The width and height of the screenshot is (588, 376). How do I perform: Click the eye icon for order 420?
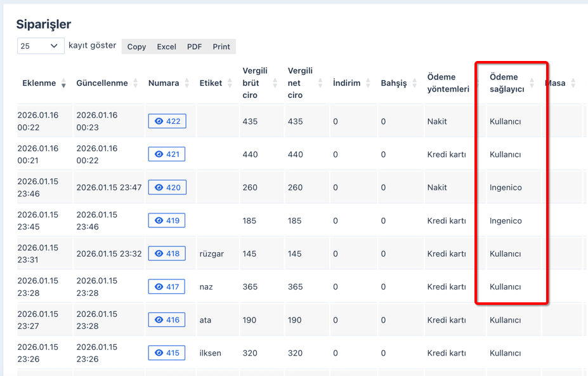pyautogui.click(x=167, y=187)
